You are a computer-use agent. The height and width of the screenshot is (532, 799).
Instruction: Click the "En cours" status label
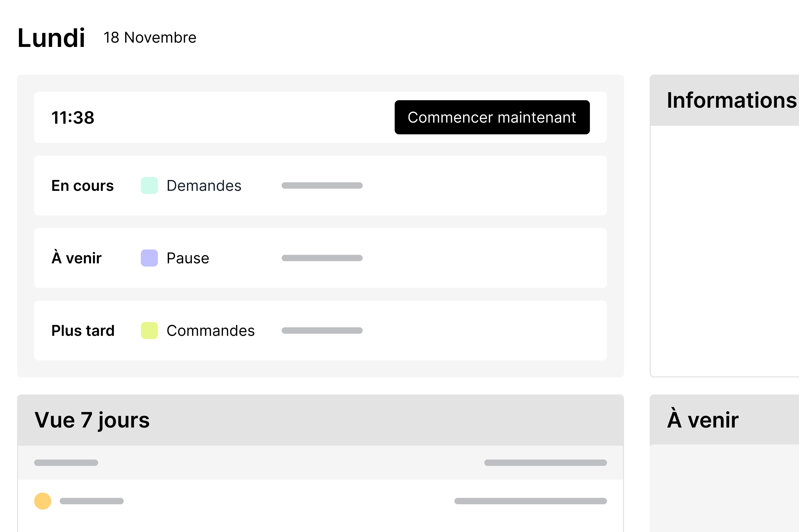[82, 186]
